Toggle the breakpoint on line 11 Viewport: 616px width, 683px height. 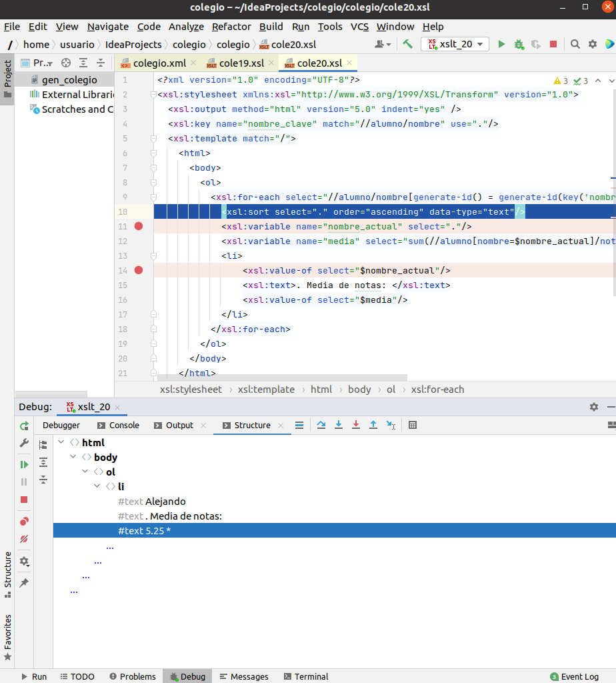139,226
